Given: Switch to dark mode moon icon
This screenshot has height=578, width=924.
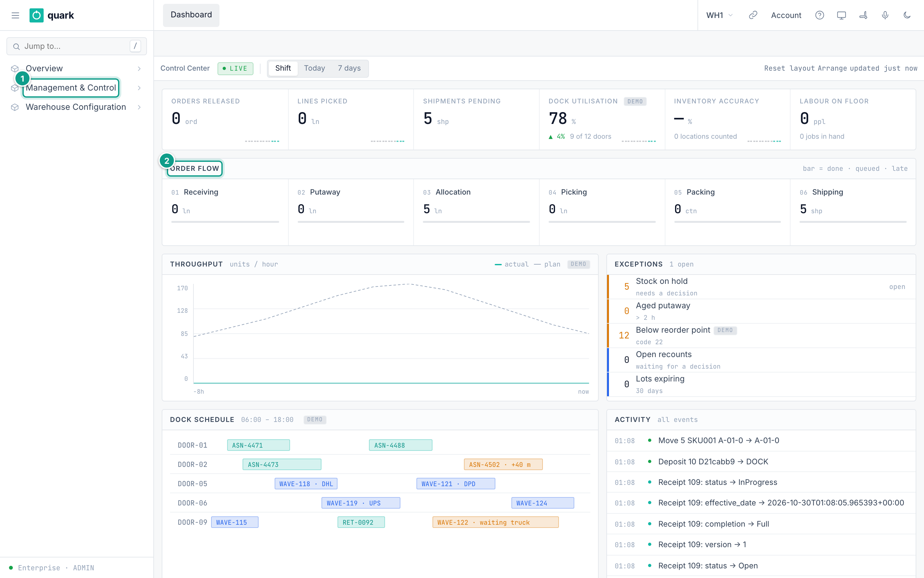Looking at the screenshot, I should pyautogui.click(x=907, y=15).
